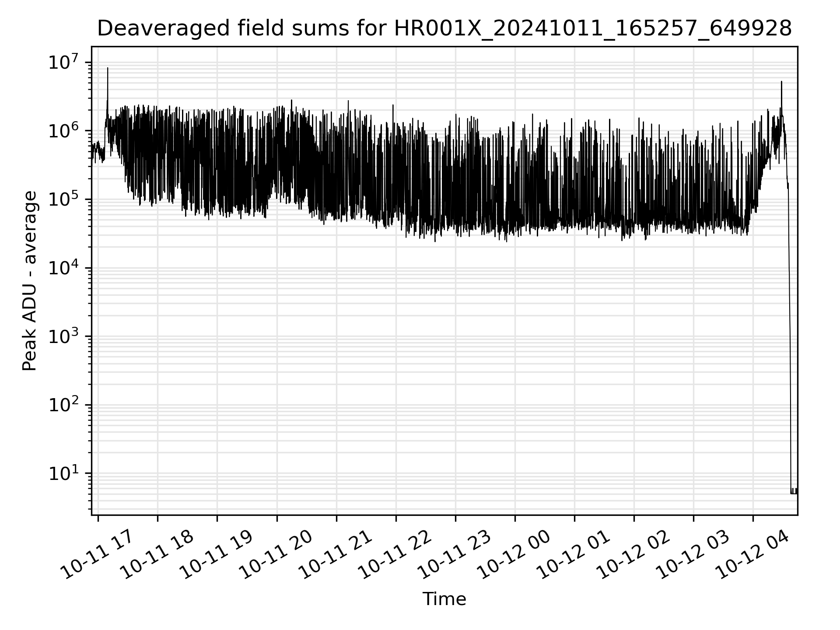Click the plot title 'Deaveraged field sums for HR001X_20241011_165257_649928'
This screenshot has height=630, width=840.
444,29
